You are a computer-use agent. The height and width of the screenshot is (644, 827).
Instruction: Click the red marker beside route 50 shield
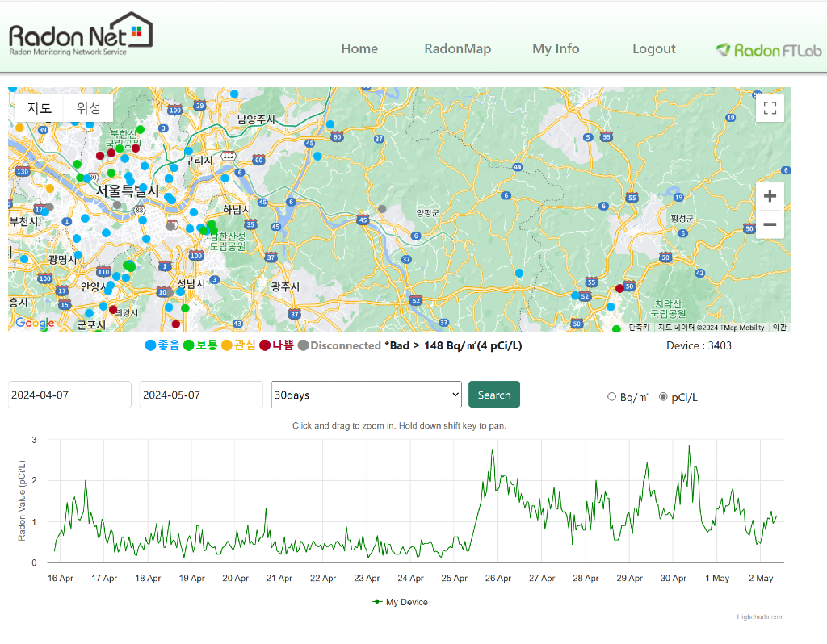click(619, 288)
